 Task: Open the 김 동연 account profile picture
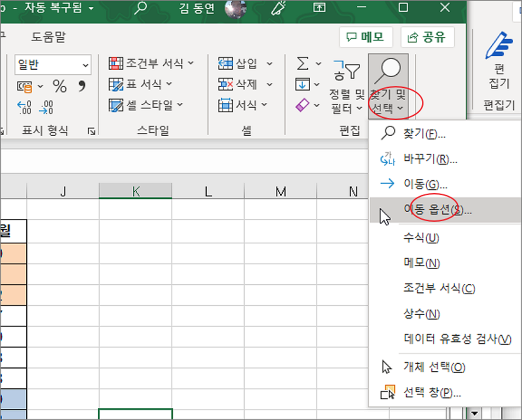235,8
